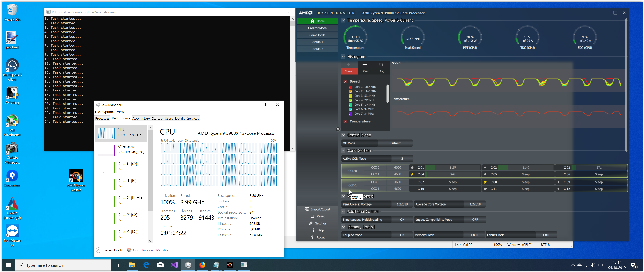644x272 pixels.
Task: Collapse the Cores Section expander
Action: click(344, 150)
